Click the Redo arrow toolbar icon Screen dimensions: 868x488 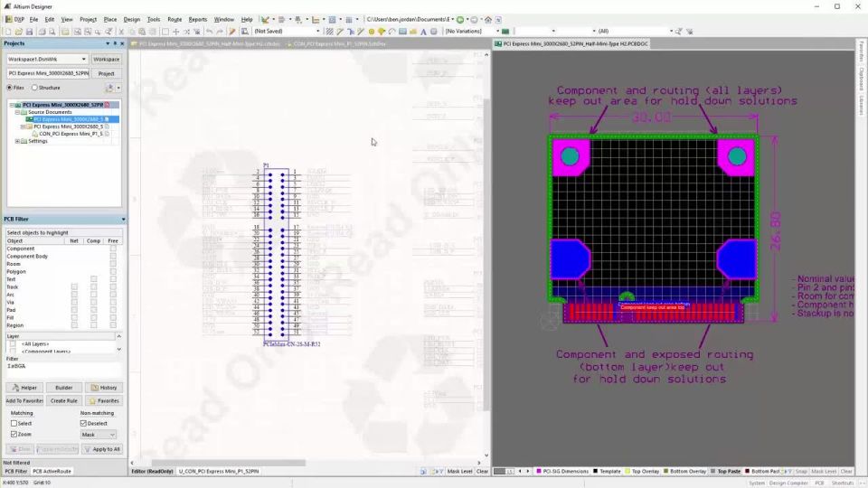(220, 32)
